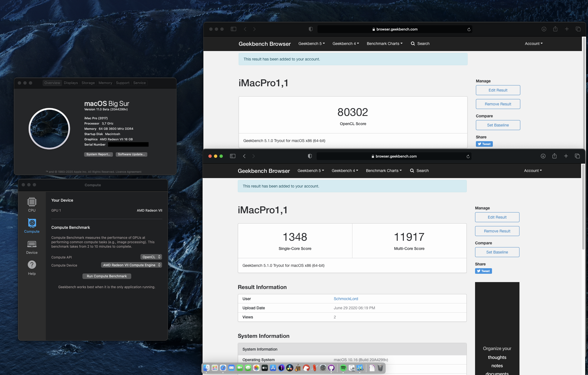
Task: Expand Benchmark Charts menu in front window
Action: click(383, 171)
